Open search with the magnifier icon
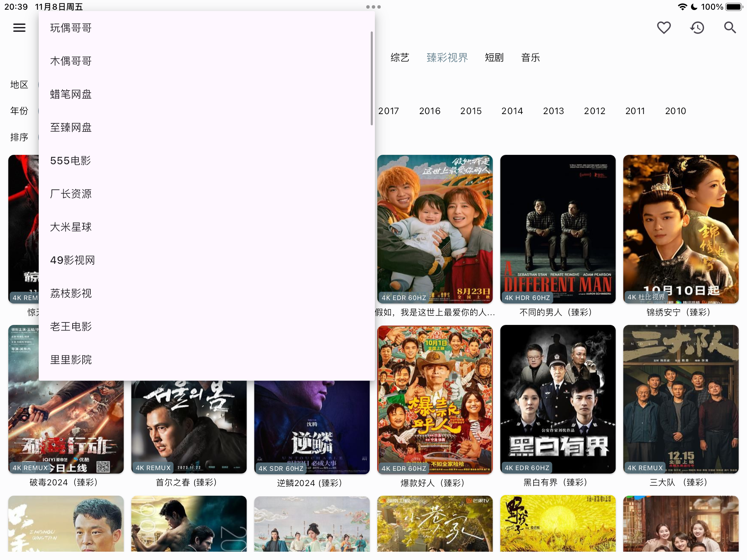The width and height of the screenshot is (747, 560). tap(730, 28)
